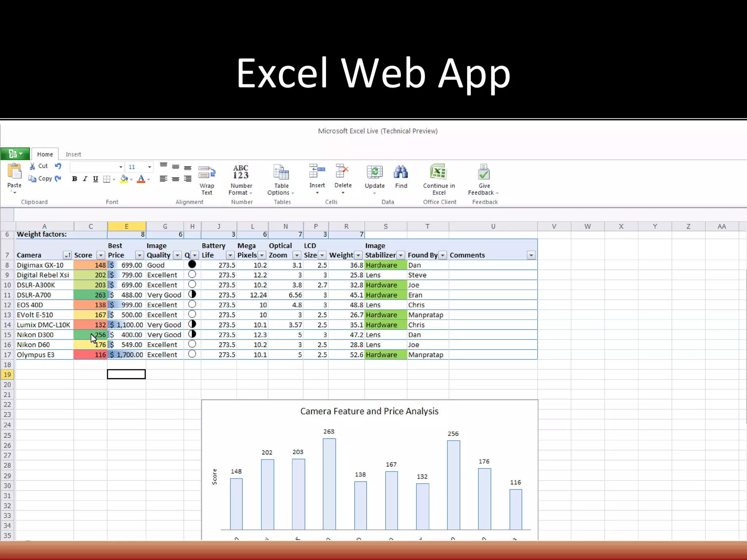Click the Borders icon

point(107,179)
